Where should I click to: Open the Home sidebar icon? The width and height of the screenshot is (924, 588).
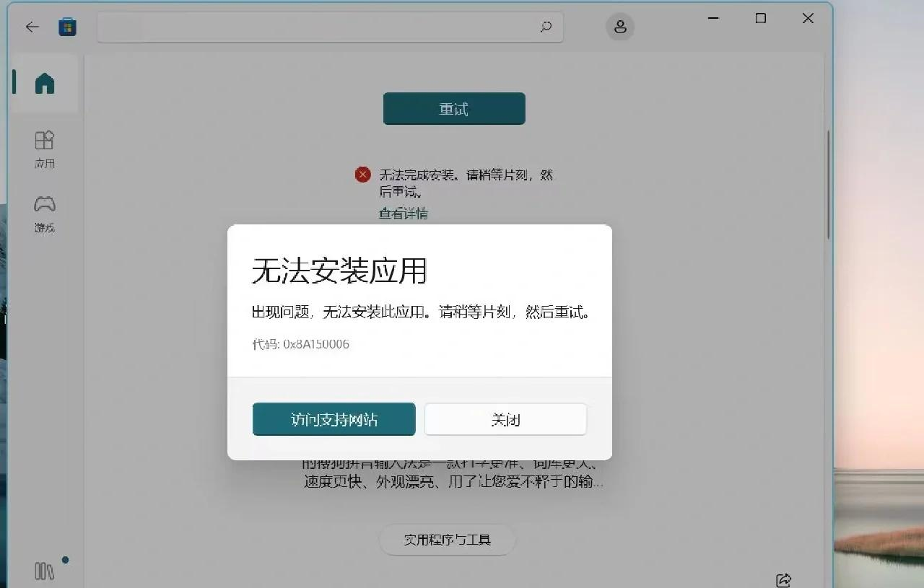pos(45,83)
